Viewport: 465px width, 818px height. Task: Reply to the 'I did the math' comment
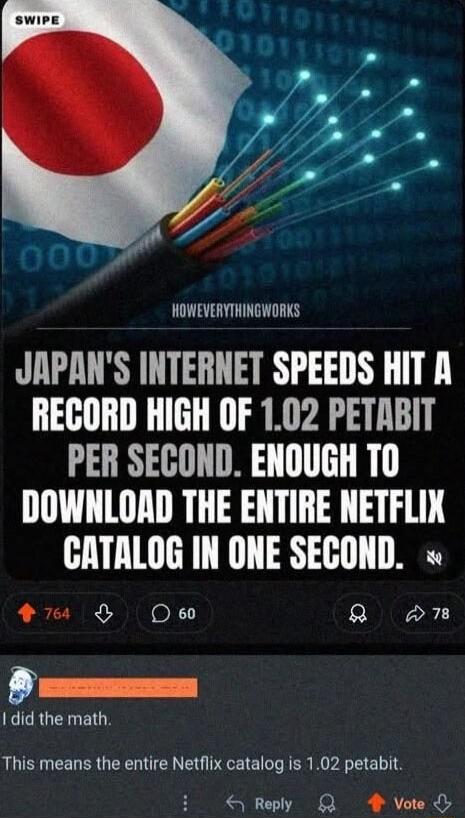click(x=259, y=804)
